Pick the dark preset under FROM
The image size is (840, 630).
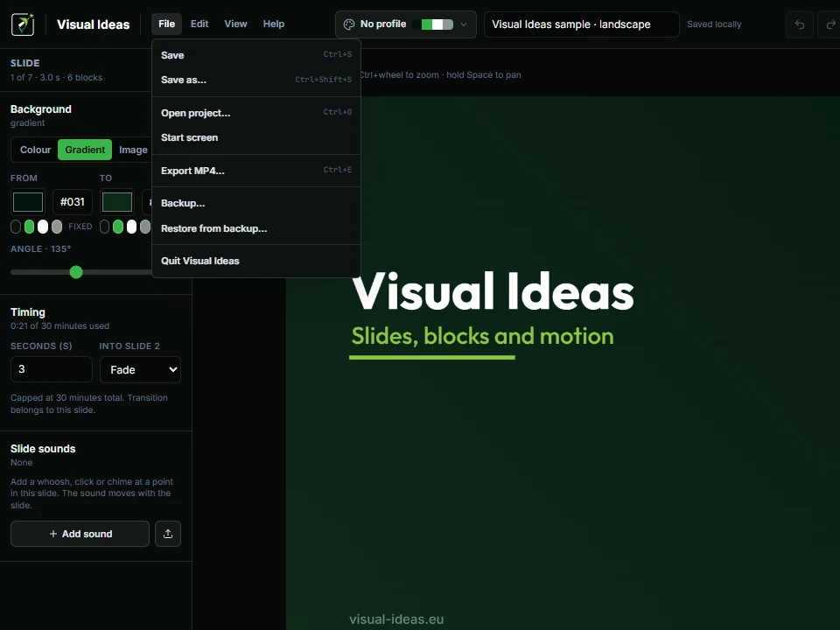(16, 227)
